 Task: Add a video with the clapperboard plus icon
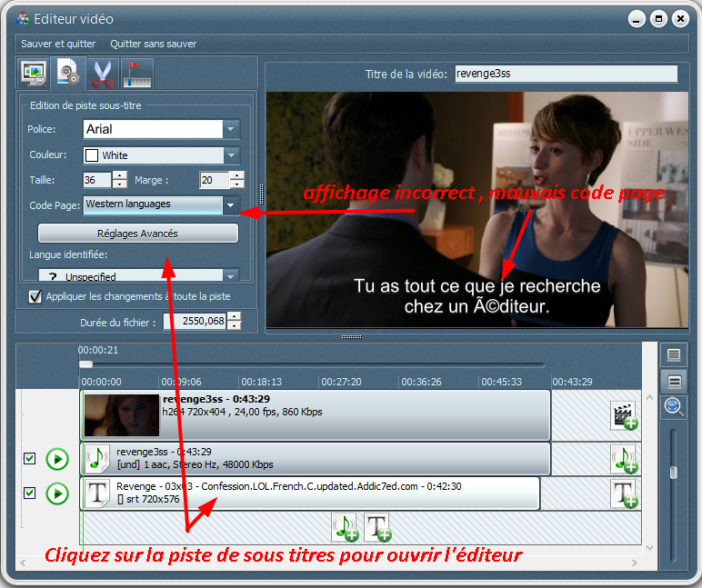pos(625,415)
